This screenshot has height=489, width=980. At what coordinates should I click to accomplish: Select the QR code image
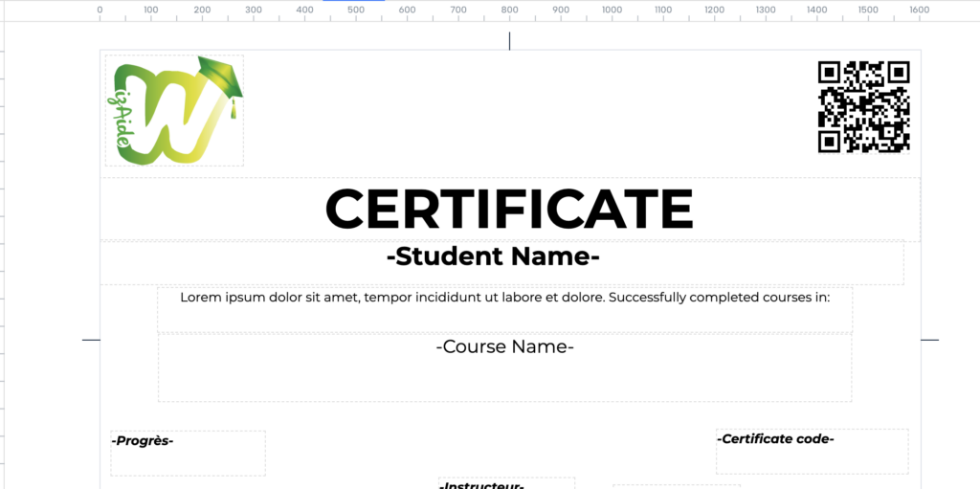point(863,106)
